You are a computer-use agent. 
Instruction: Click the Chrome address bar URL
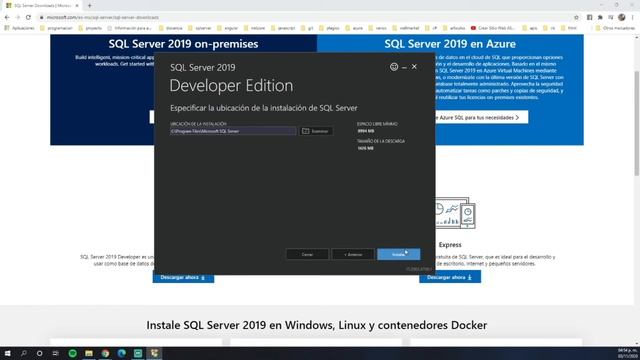point(102,18)
